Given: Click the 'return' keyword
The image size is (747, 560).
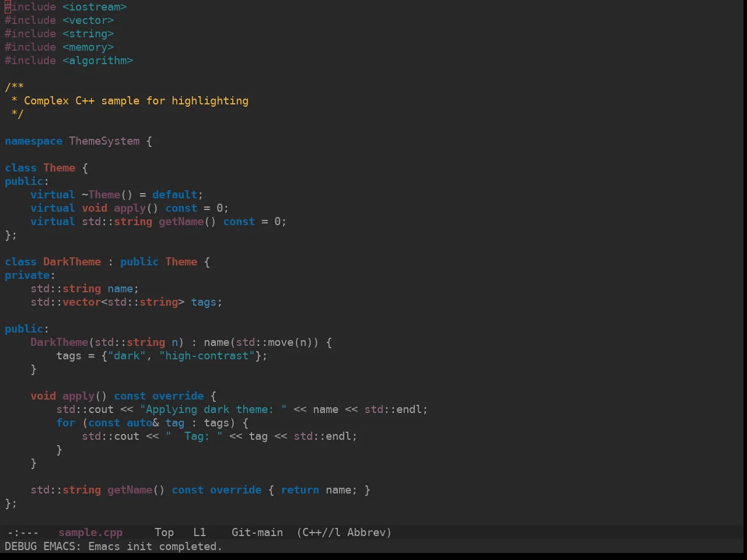Looking at the screenshot, I should point(300,490).
